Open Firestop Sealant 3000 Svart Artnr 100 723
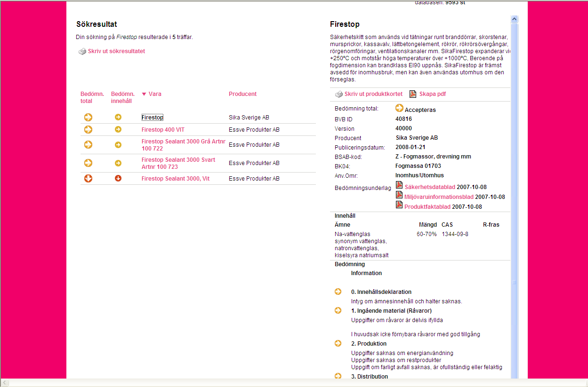The image size is (588, 387). [178, 163]
